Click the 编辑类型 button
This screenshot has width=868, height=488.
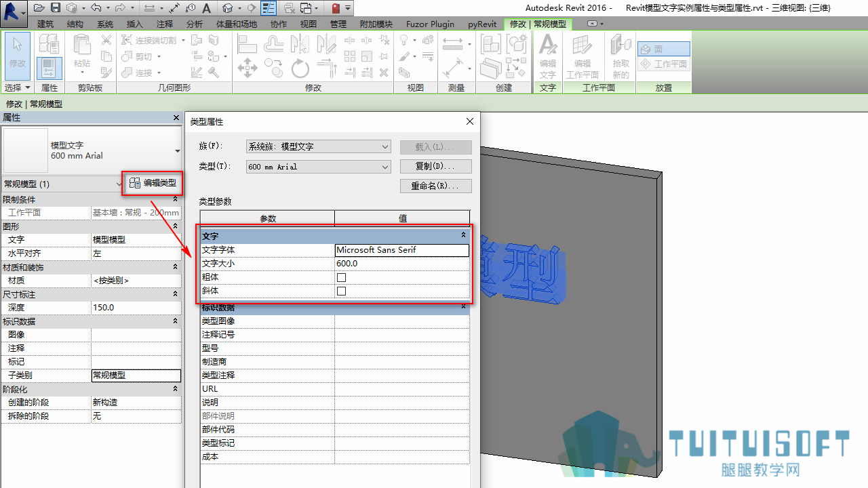pyautogui.click(x=153, y=182)
